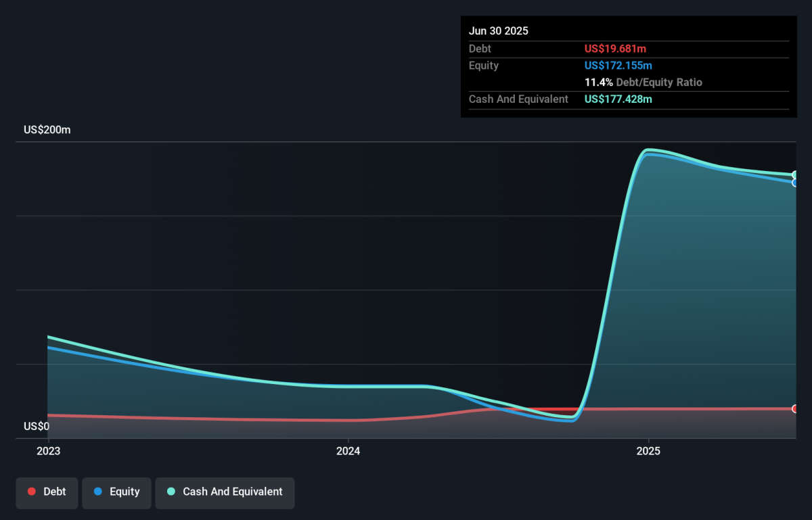Click the teal Cash And Equivalent legend dot
Image resolution: width=812 pixels, height=520 pixels.
(x=171, y=492)
